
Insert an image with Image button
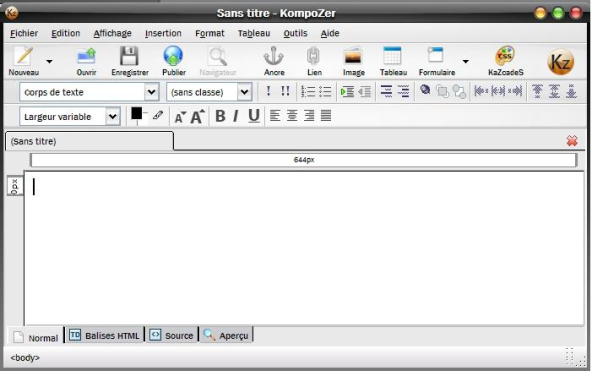click(353, 61)
